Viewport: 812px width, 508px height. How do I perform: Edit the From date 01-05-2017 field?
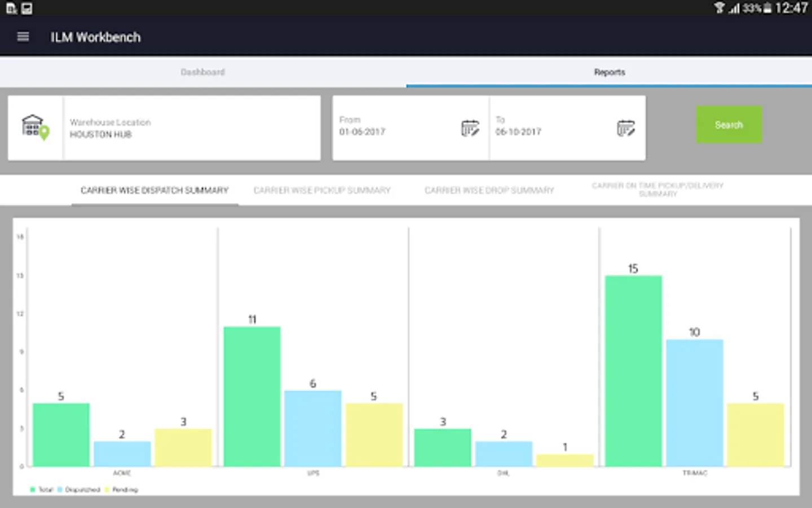(411, 128)
